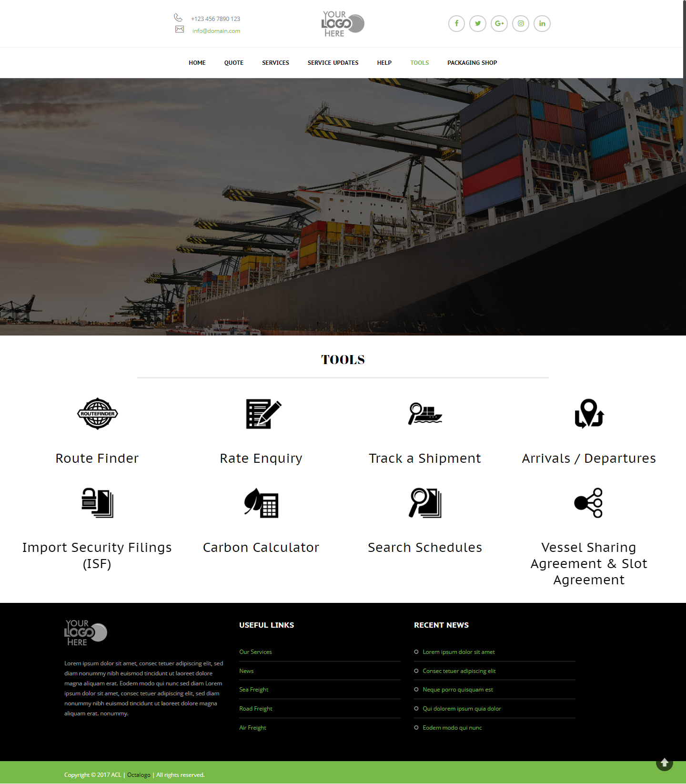Select the Arrivals / Departures map pin icon
Image resolution: width=686 pixels, height=784 pixels.
(x=589, y=414)
